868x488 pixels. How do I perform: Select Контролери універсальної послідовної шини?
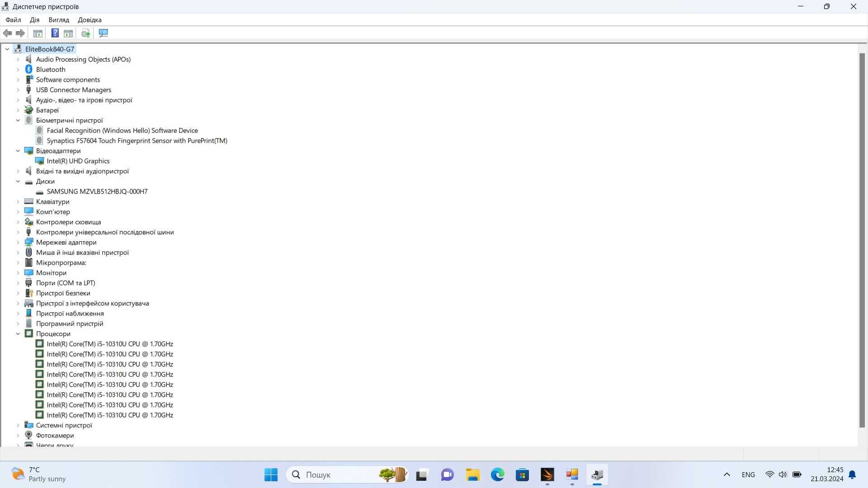click(105, 232)
